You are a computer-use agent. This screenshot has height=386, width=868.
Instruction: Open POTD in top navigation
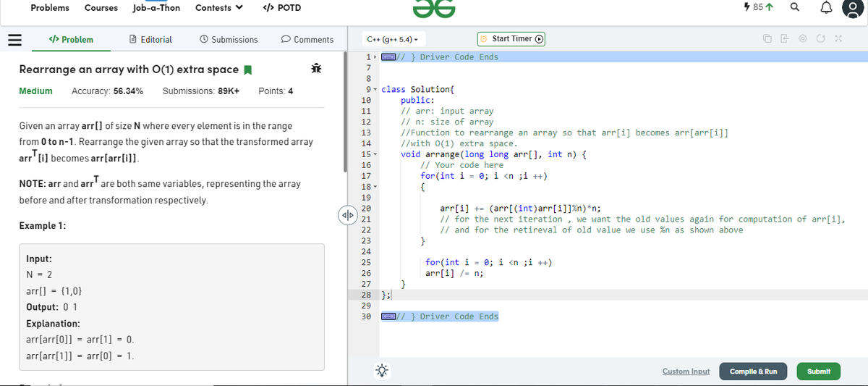(x=281, y=8)
